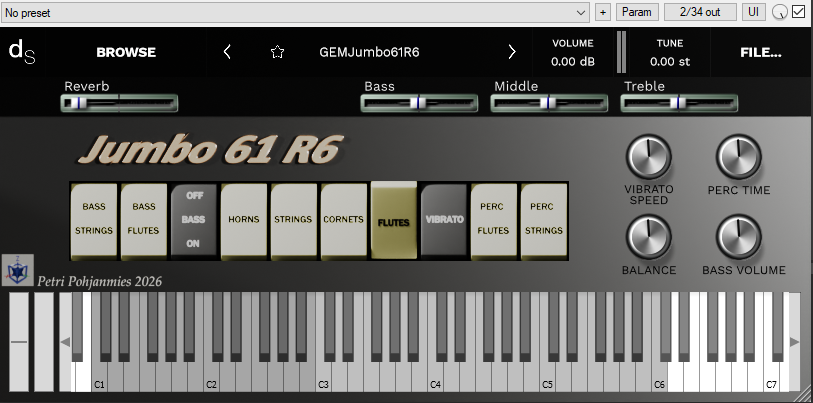Shift keyboard octave up with right arrow
813x403 pixels.
[x=795, y=342]
